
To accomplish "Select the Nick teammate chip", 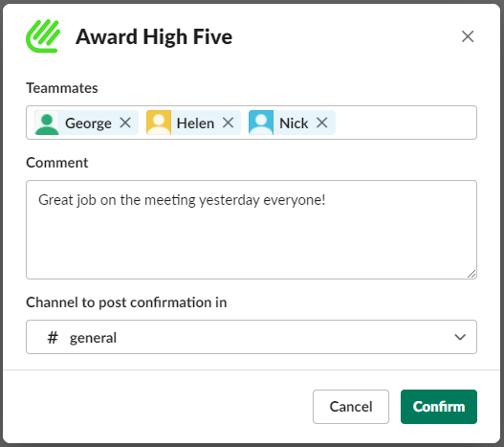I will pyautogui.click(x=292, y=123).
